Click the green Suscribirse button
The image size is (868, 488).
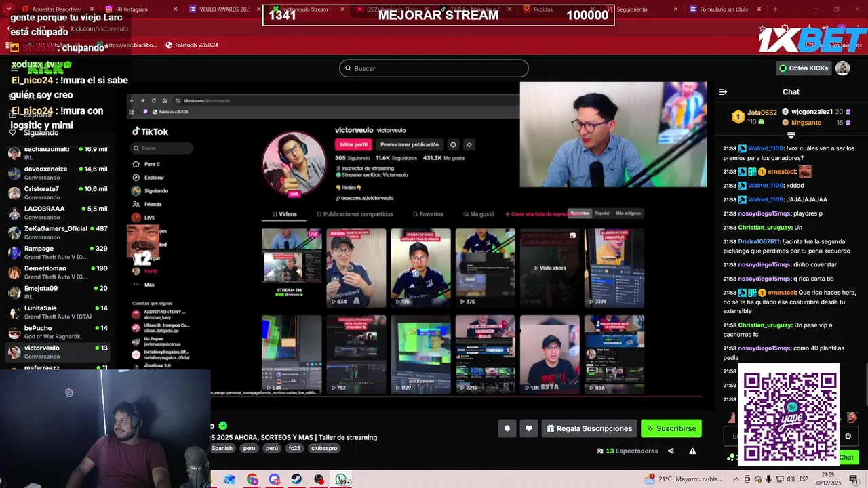pyautogui.click(x=671, y=428)
